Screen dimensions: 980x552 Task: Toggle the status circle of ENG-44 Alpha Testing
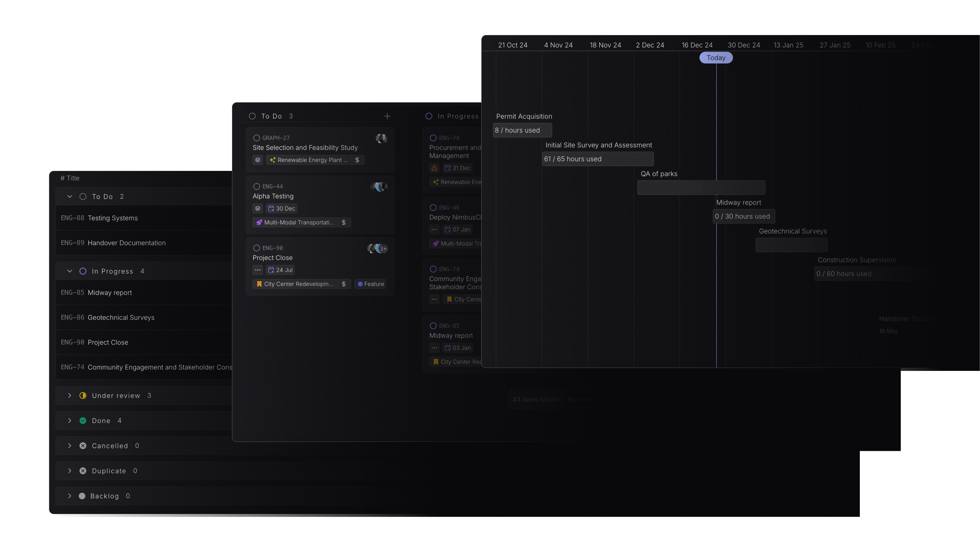(256, 187)
